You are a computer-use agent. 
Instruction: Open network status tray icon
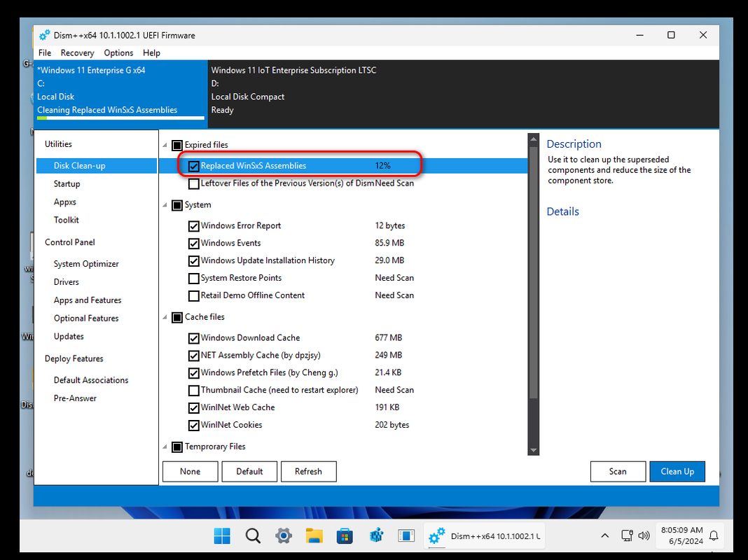coord(627,535)
